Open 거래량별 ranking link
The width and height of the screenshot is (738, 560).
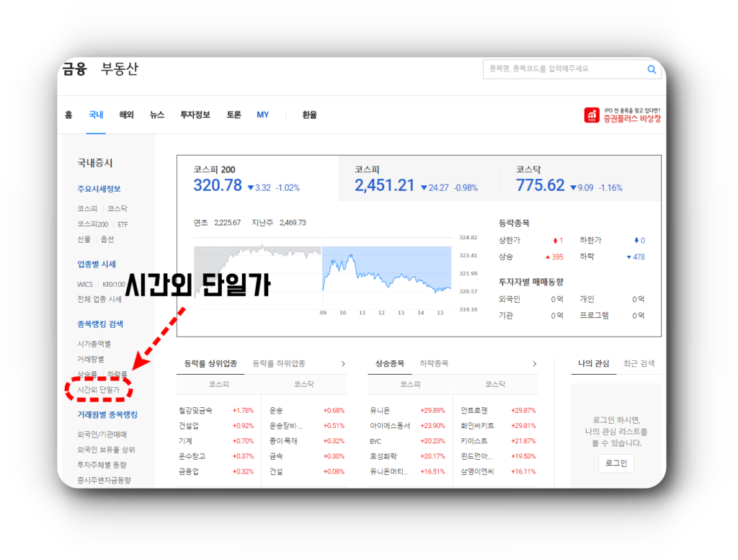(x=90, y=359)
